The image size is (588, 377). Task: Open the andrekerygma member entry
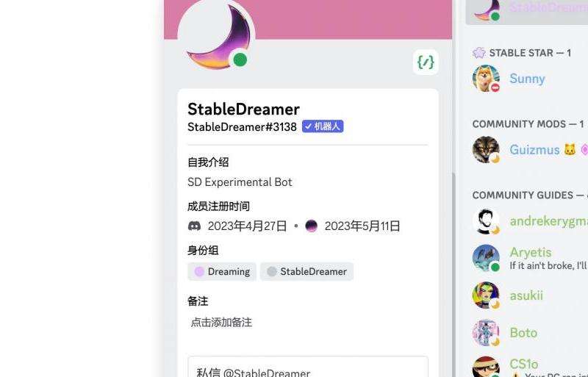click(529, 221)
